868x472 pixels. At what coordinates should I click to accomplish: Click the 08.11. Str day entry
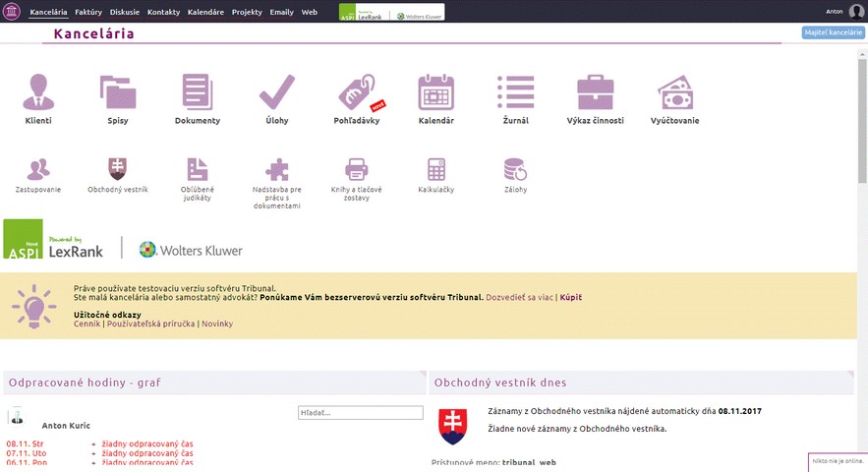(x=25, y=443)
